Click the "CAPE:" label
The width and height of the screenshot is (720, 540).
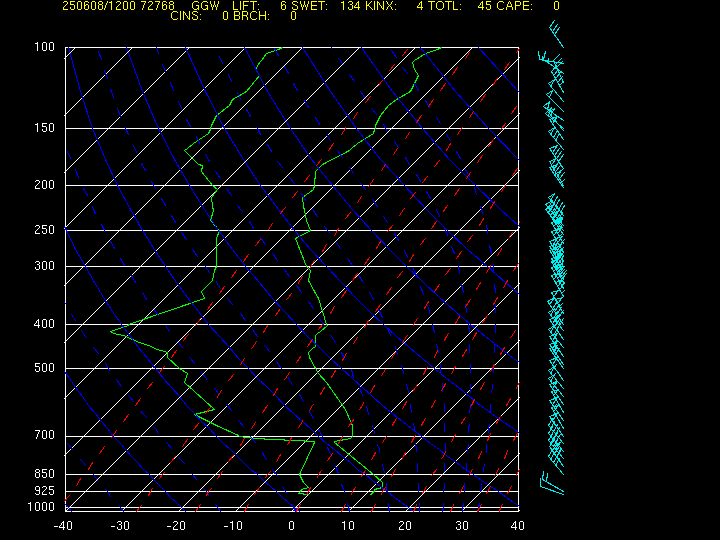point(515,6)
